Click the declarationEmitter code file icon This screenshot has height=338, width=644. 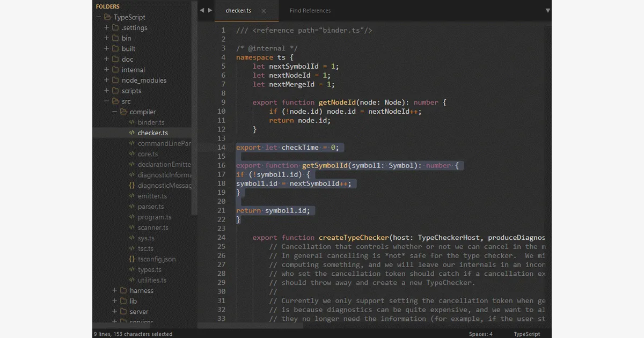tap(131, 165)
